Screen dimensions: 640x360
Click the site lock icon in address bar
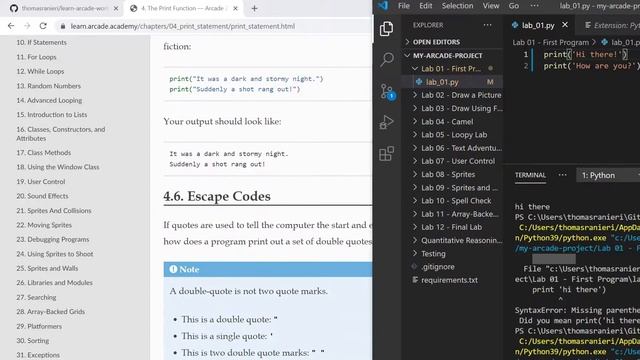coord(62,26)
